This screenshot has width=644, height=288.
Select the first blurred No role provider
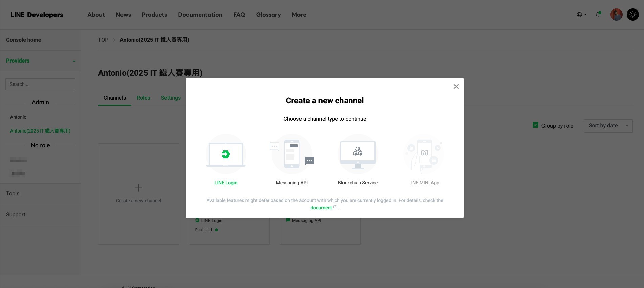[x=18, y=160]
